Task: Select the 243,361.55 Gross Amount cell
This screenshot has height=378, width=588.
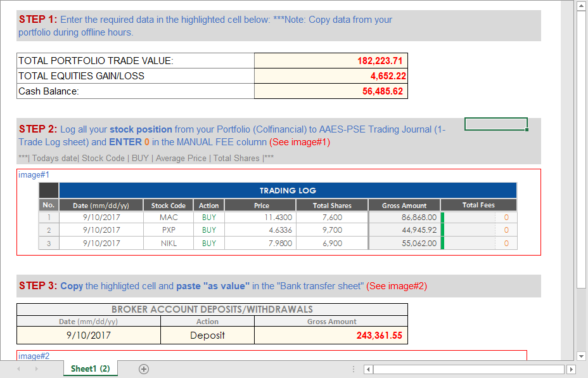Action: point(331,335)
